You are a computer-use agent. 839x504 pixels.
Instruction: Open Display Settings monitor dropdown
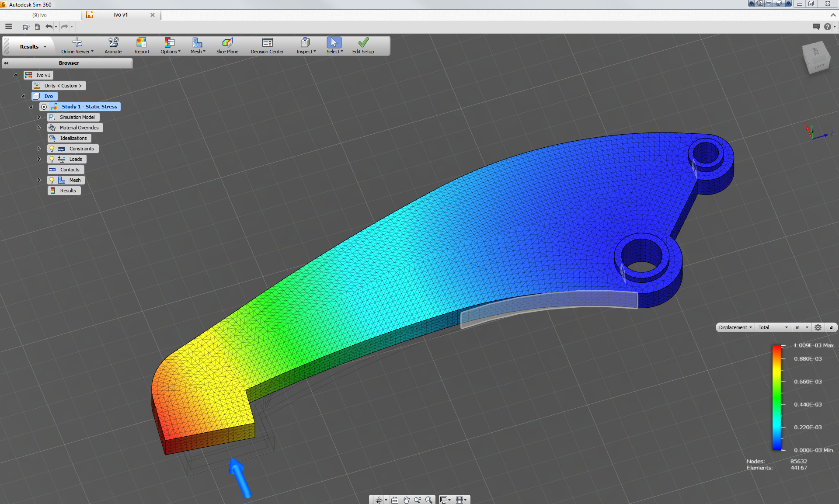tap(445, 500)
